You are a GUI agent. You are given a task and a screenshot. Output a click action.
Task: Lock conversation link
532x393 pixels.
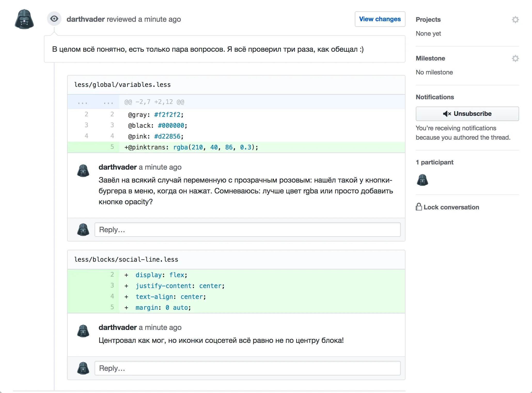click(451, 207)
